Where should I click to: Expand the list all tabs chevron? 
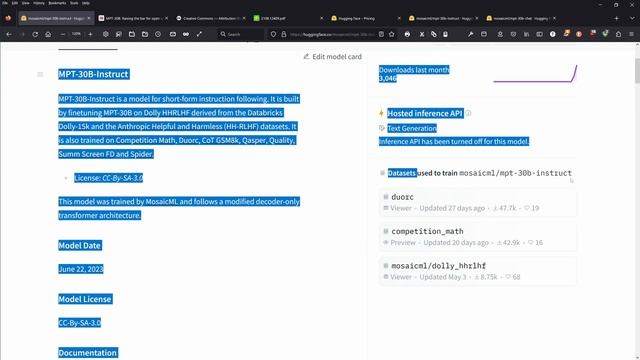pyautogui.click(x=632, y=18)
